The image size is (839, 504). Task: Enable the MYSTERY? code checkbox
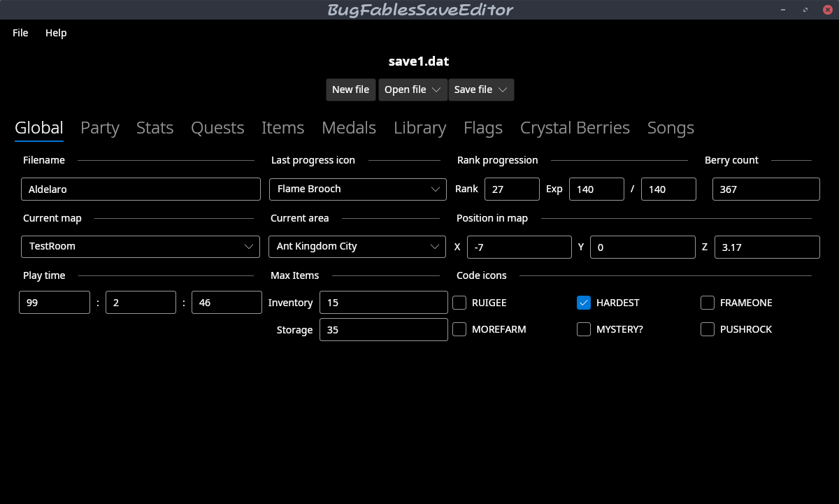[x=584, y=329]
